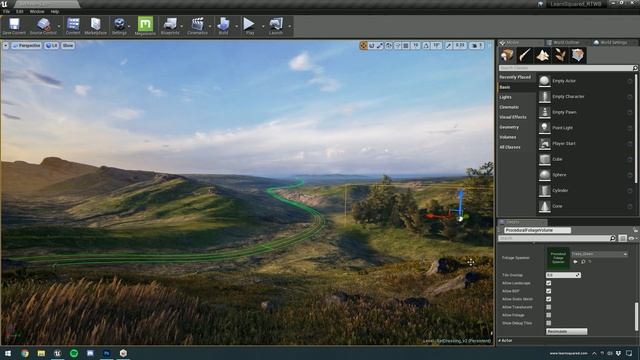Select the Foliage mode icon
Image resolution: width=640 pixels, height=360 pixels.
560,55
